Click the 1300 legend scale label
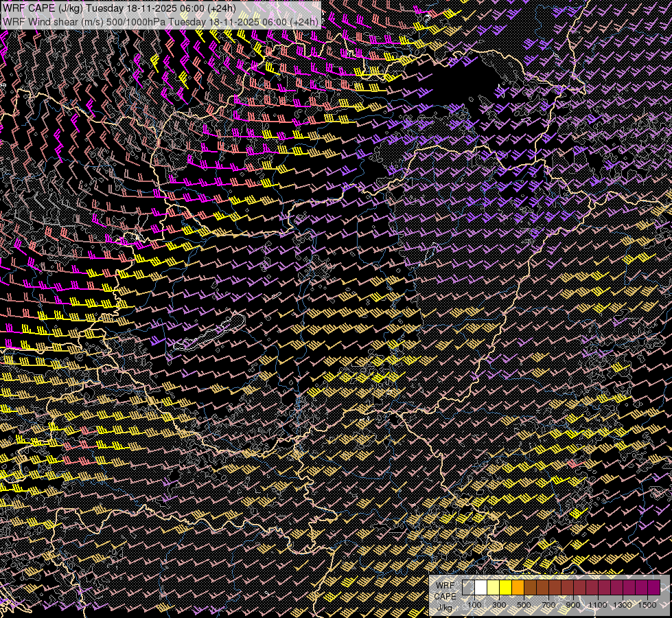The image size is (672, 618). (x=623, y=605)
